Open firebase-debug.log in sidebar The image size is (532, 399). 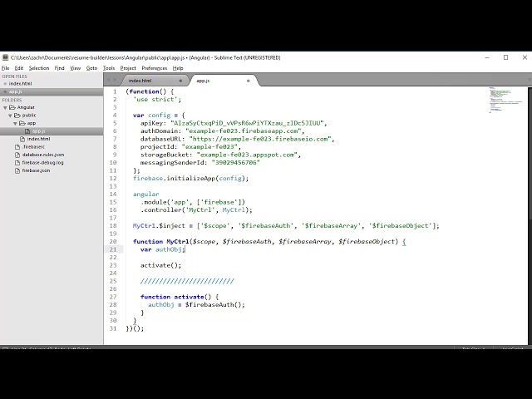point(42,163)
